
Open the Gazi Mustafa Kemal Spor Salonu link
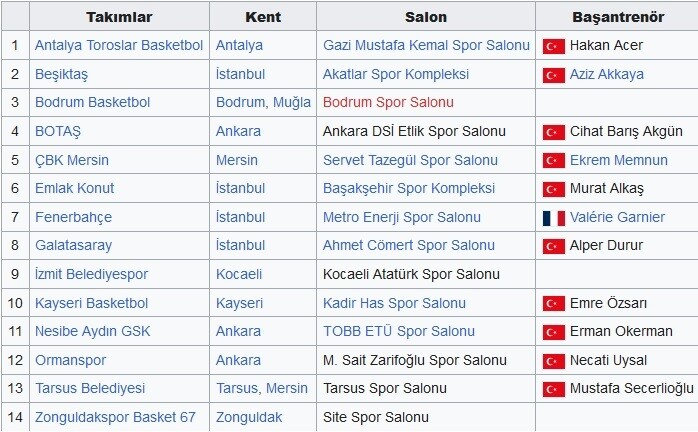pos(426,45)
